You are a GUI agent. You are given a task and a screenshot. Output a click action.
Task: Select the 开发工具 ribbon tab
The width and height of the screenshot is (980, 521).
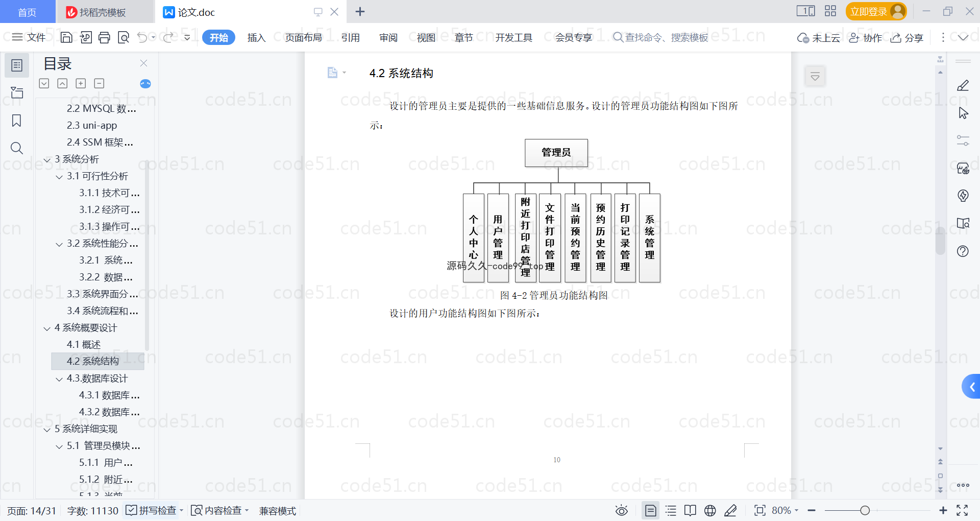click(513, 37)
